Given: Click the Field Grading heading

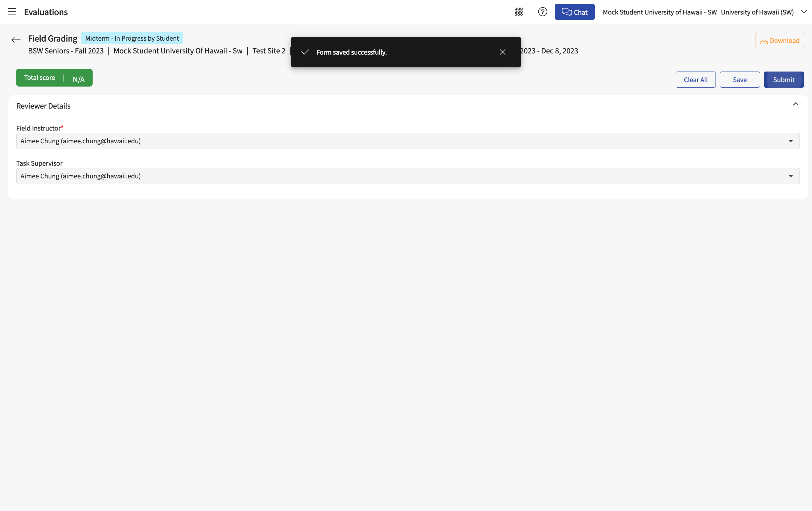Looking at the screenshot, I should coord(53,38).
